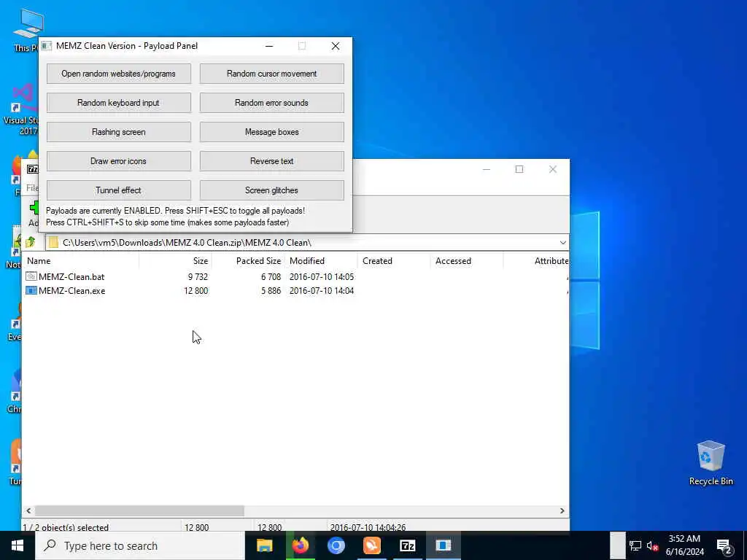Click the taskbar search box
747x560 pixels.
pyautogui.click(x=140, y=545)
